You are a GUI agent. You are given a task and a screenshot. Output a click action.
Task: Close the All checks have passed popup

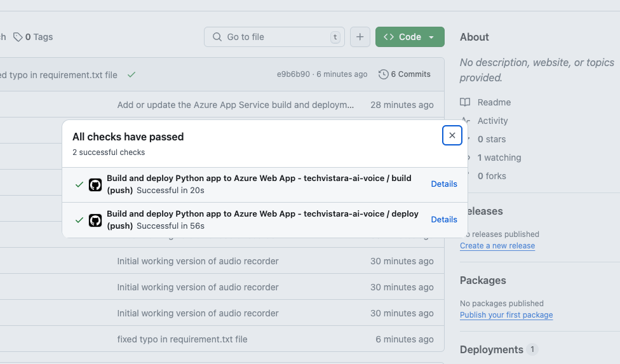452,135
